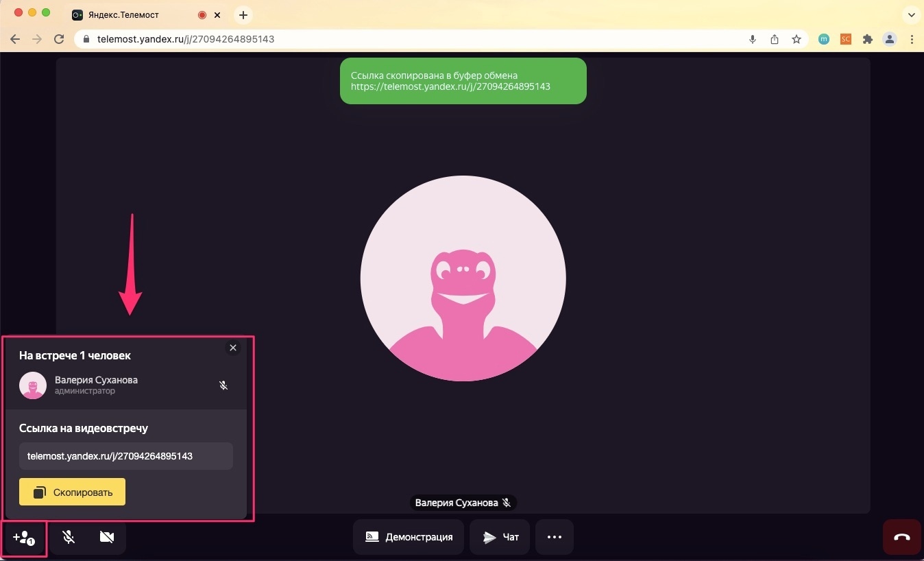The height and width of the screenshot is (561, 924).
Task: End the call with red hang-up button
Action: (902, 537)
